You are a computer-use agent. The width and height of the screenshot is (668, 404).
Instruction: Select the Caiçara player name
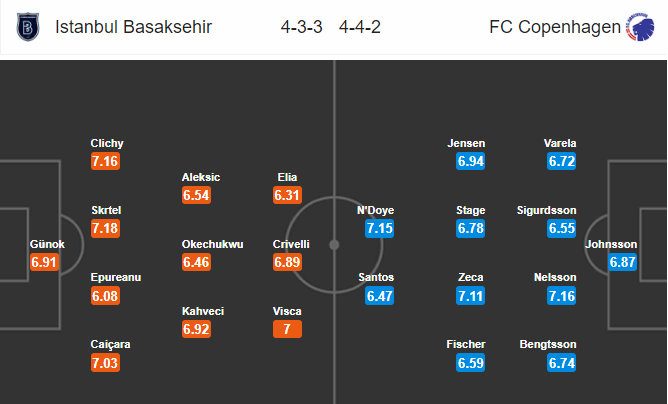110,344
